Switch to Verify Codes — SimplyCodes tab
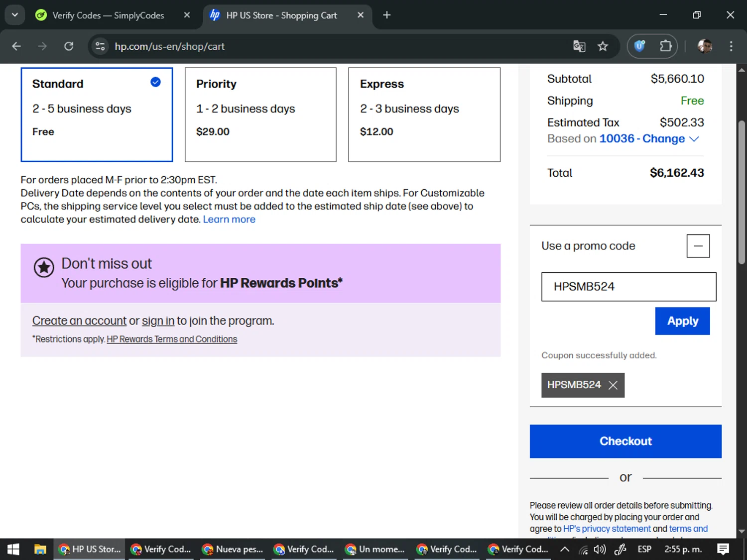Image resolution: width=747 pixels, height=560 pixels. pos(108,15)
